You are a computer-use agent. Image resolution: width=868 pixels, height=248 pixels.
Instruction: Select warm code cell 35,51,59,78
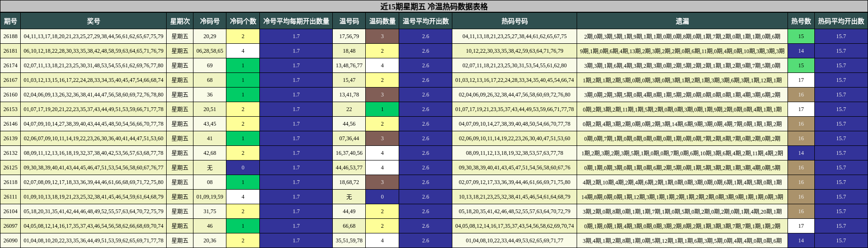pyautogui.click(x=349, y=240)
